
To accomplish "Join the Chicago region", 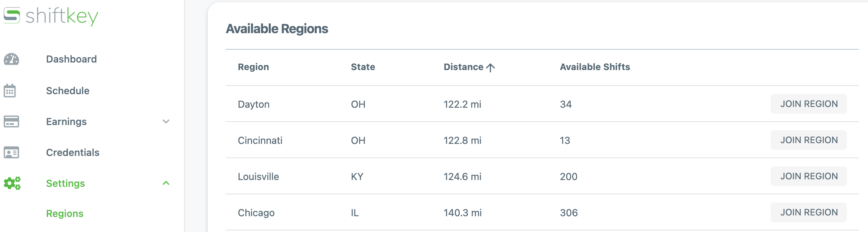I will tap(808, 212).
